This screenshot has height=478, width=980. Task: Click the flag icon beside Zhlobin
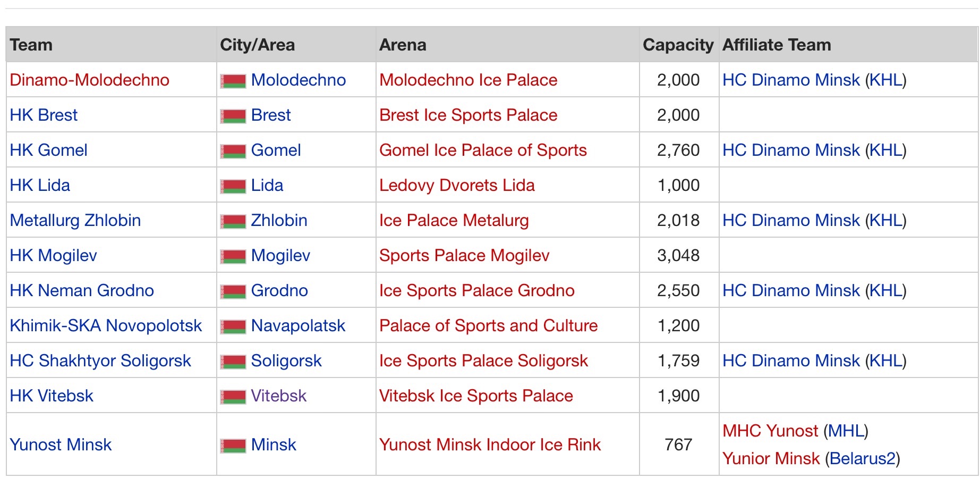tap(233, 221)
